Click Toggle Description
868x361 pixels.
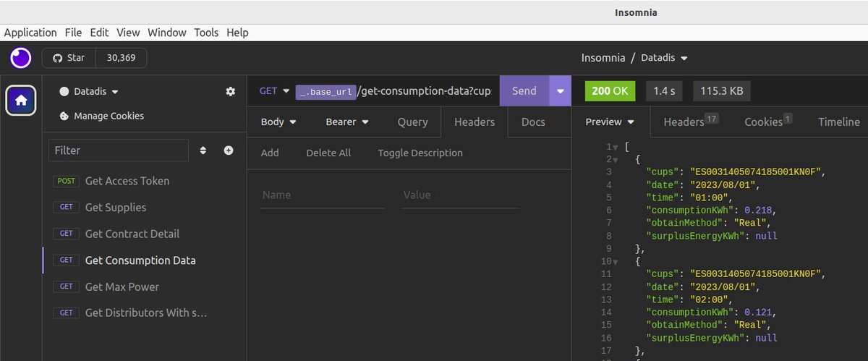point(420,153)
